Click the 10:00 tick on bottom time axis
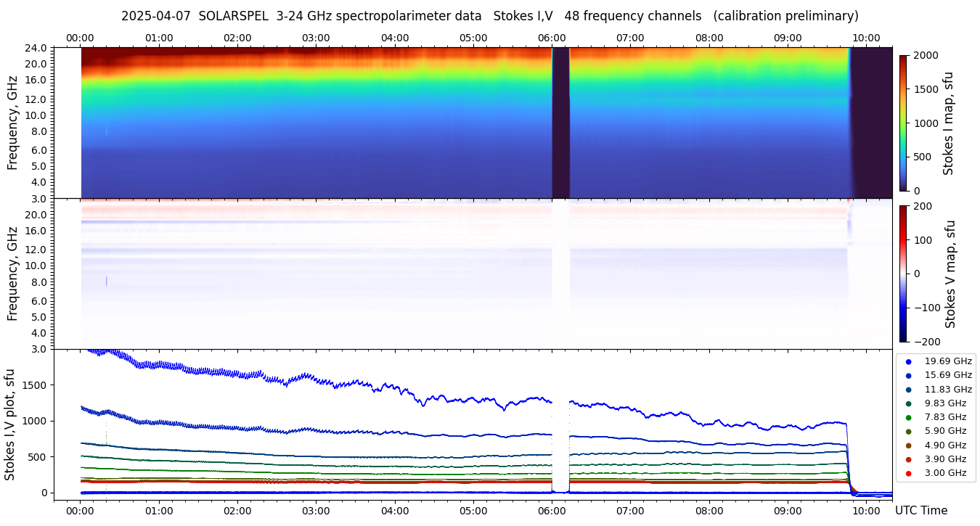Screen dimensions: 980x526 tap(866, 511)
